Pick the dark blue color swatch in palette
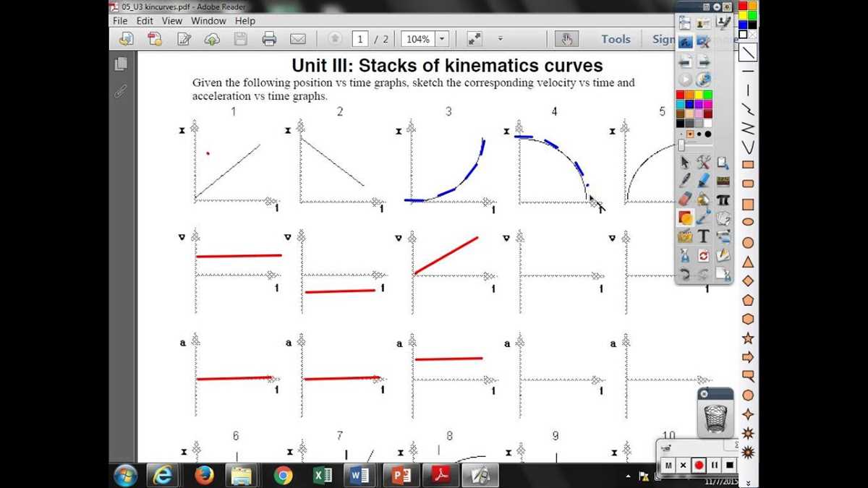The image size is (868, 488). click(689, 104)
